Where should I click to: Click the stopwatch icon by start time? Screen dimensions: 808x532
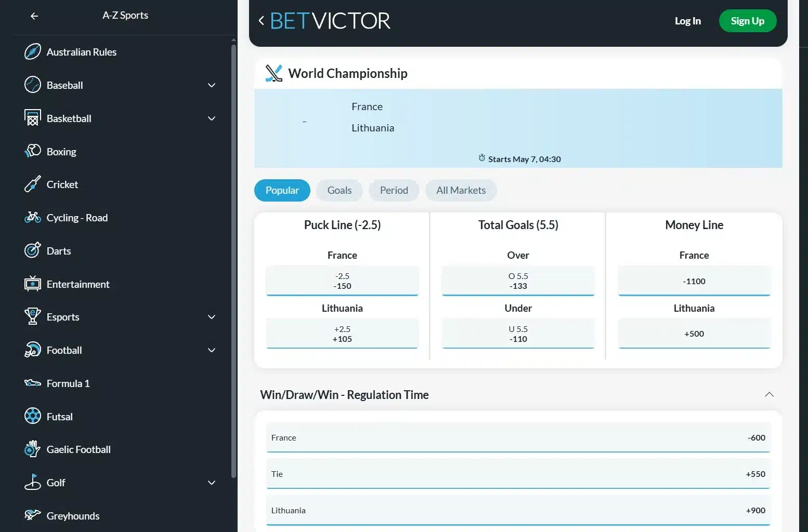tap(482, 158)
